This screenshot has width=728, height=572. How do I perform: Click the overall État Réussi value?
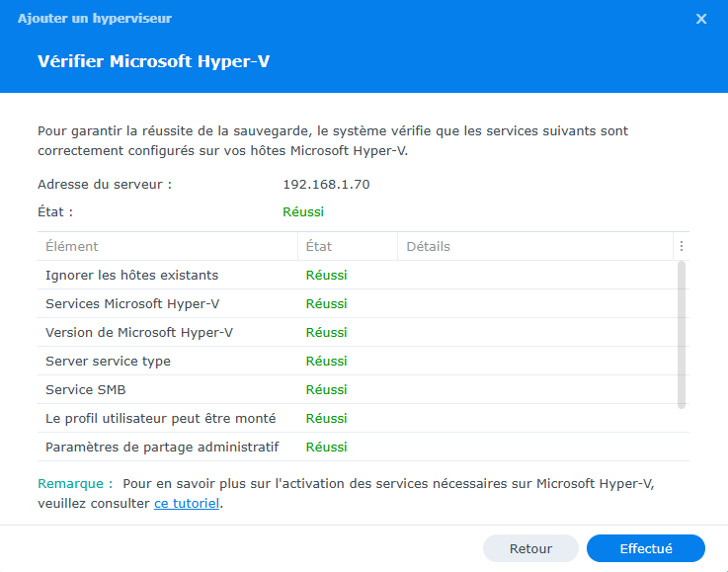click(x=303, y=211)
